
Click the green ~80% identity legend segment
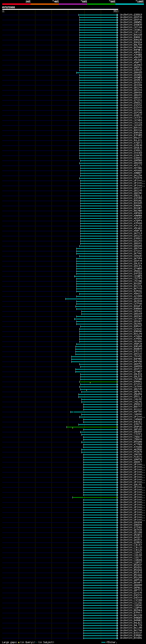click(x=101, y=4)
